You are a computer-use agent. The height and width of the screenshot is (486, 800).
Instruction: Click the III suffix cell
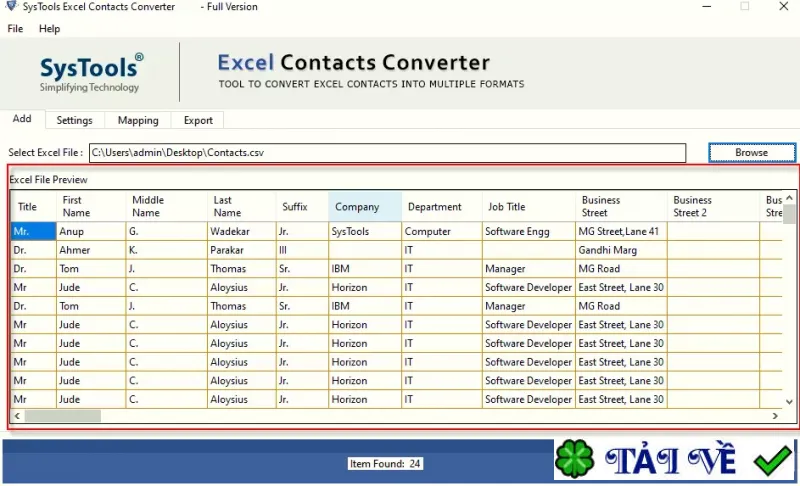[302, 250]
